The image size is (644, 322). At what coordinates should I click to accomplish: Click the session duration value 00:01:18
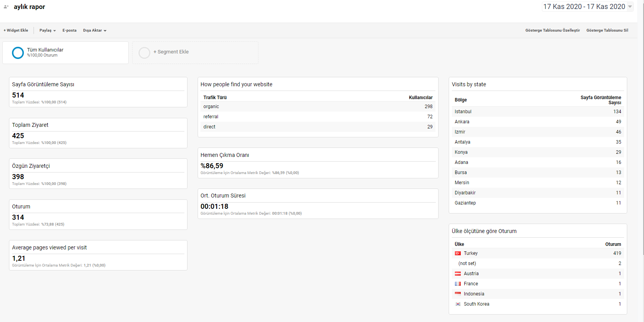point(214,206)
